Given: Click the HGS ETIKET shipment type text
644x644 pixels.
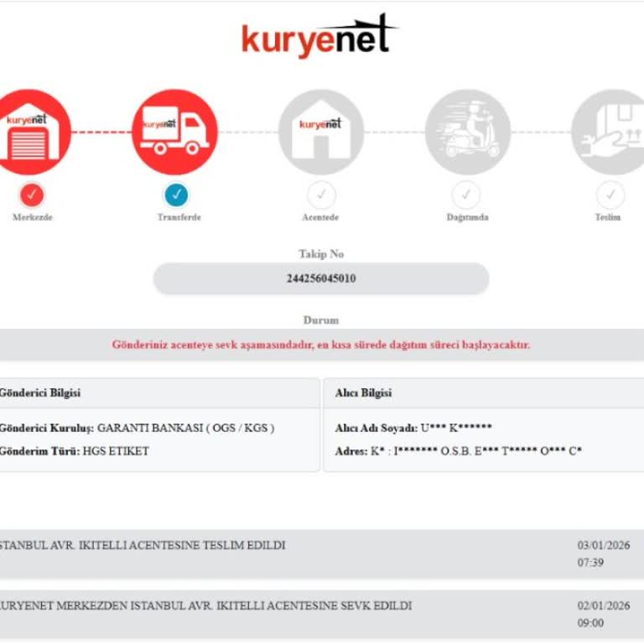Looking at the screenshot, I should pos(116,451).
